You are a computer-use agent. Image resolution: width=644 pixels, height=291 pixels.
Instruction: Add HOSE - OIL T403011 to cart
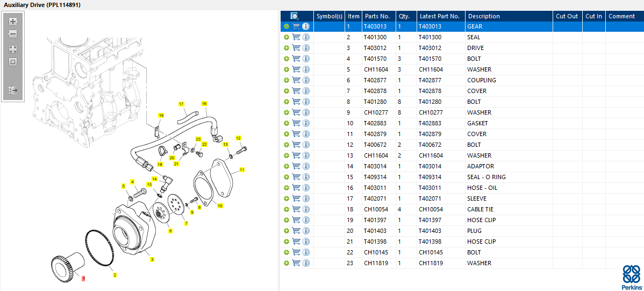[x=296, y=187]
